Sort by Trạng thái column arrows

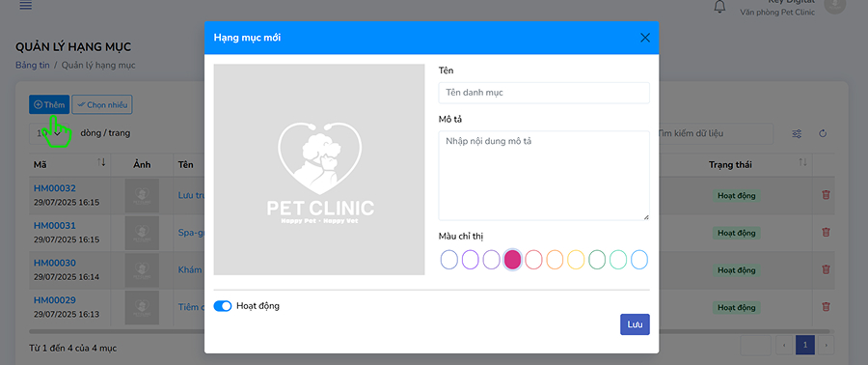pos(802,162)
